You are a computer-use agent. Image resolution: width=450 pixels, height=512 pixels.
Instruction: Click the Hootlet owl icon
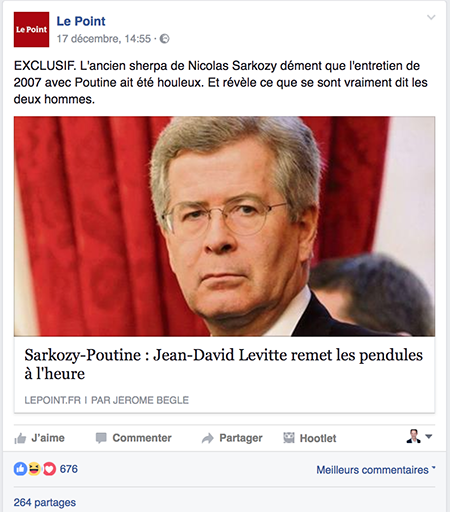point(289,438)
